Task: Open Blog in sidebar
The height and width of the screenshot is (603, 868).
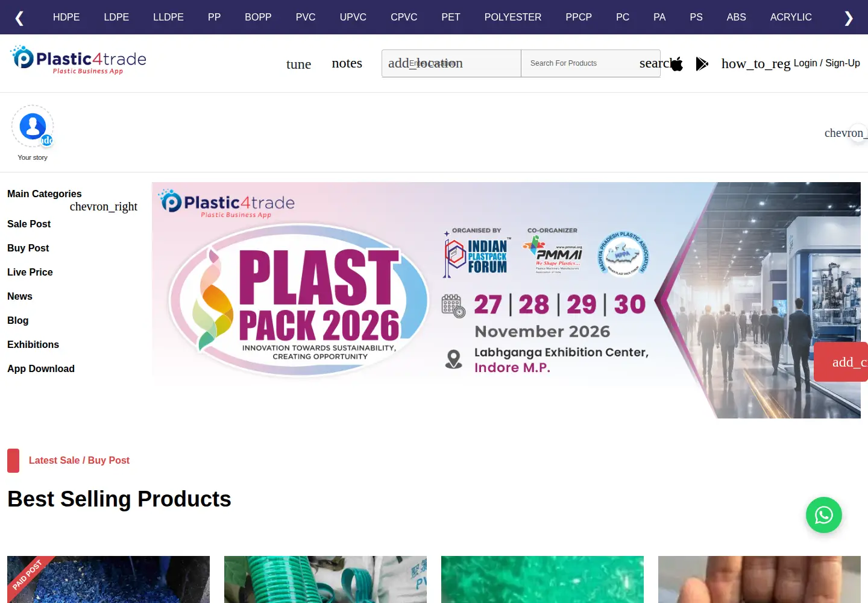Action: [18, 320]
